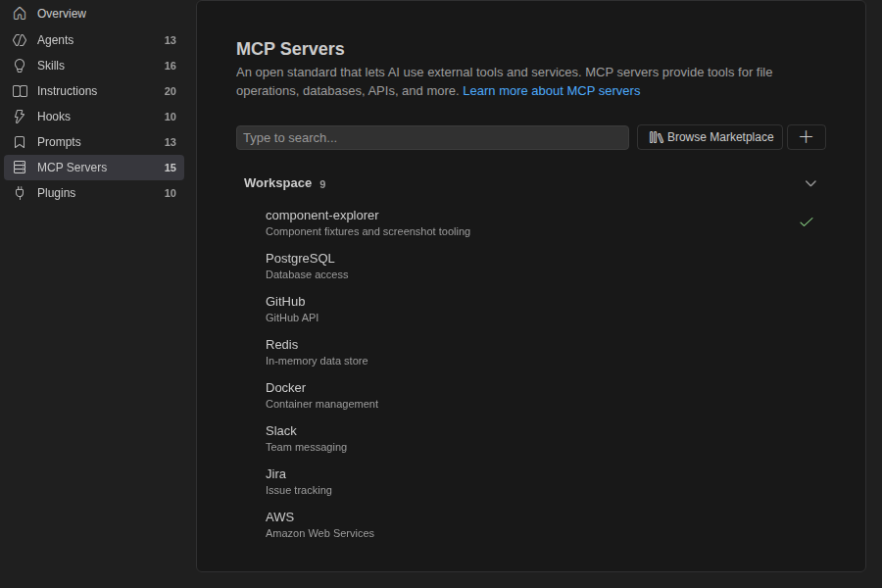This screenshot has height=588, width=882.
Task: Click the add server plus button
Action: (x=807, y=137)
